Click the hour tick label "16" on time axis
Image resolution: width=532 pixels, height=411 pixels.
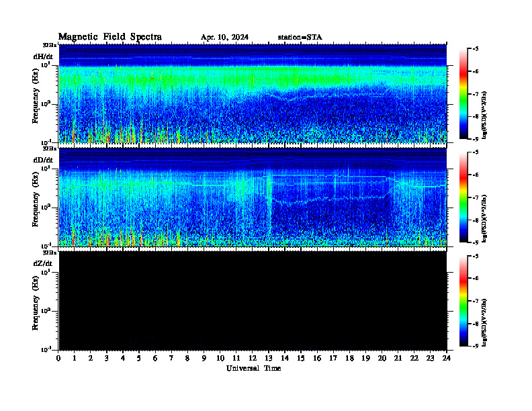pos(317,359)
